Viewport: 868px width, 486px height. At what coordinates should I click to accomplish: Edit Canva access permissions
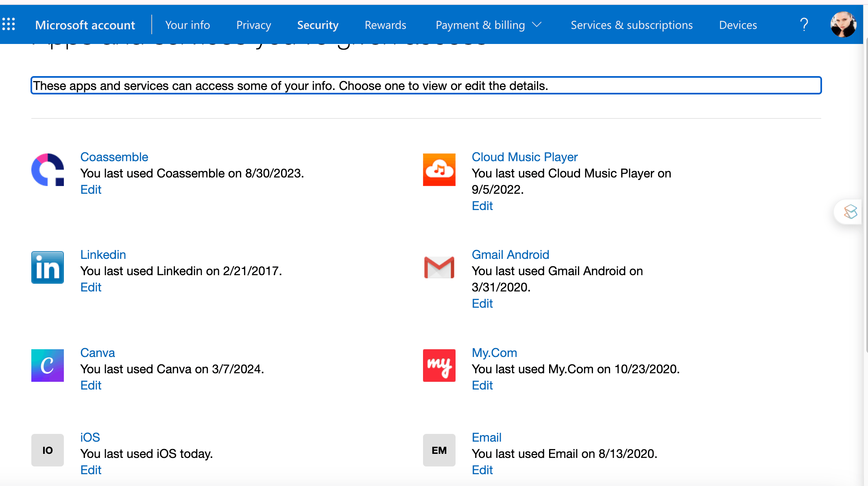pos(91,385)
